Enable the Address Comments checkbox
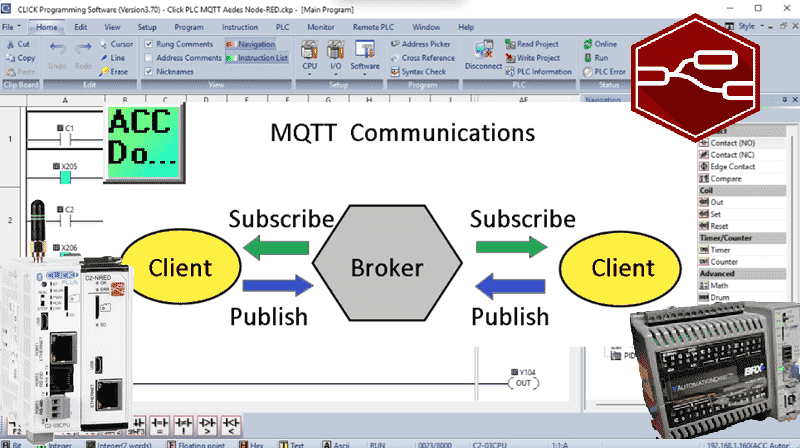 tap(149, 58)
